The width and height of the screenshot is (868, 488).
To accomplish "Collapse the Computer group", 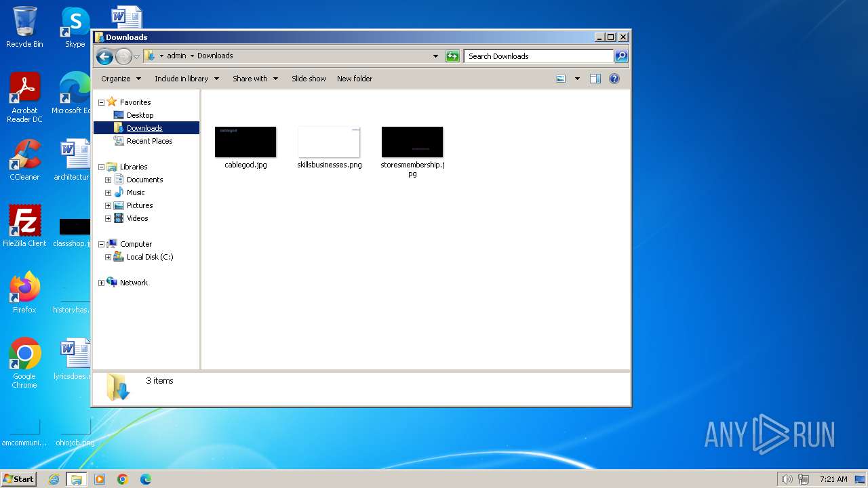I will 102,244.
